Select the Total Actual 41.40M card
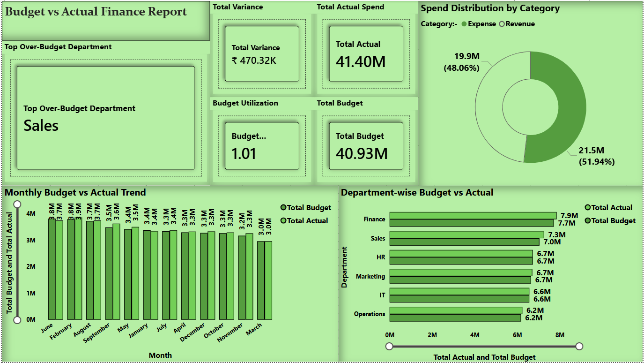644x363 pixels. point(365,54)
